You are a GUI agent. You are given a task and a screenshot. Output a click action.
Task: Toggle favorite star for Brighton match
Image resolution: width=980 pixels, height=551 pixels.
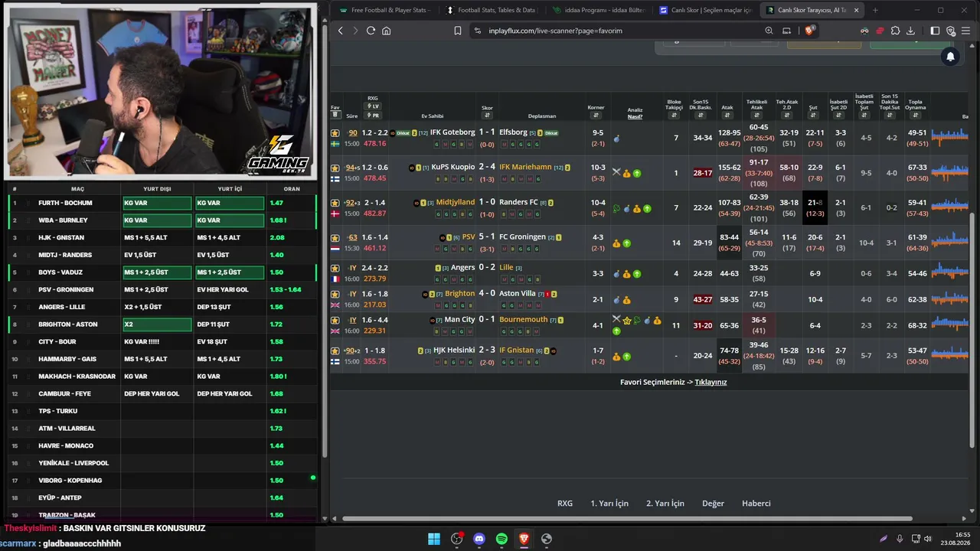(335, 295)
